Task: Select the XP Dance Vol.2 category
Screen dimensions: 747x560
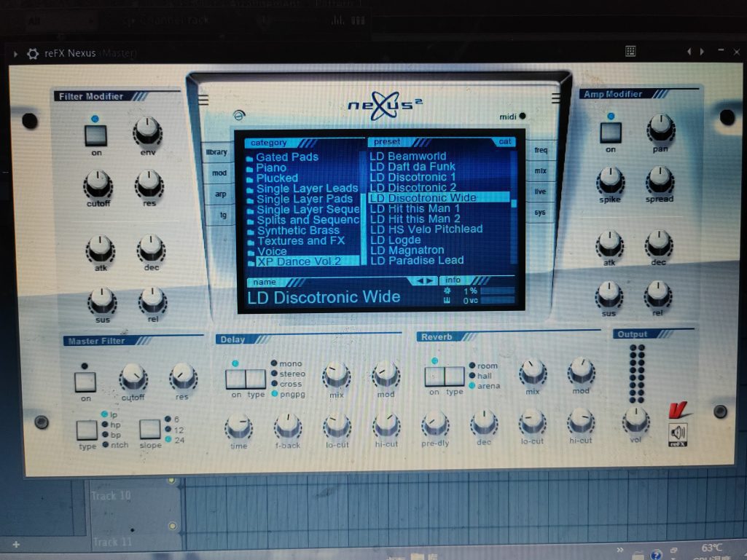Action: pos(303,261)
